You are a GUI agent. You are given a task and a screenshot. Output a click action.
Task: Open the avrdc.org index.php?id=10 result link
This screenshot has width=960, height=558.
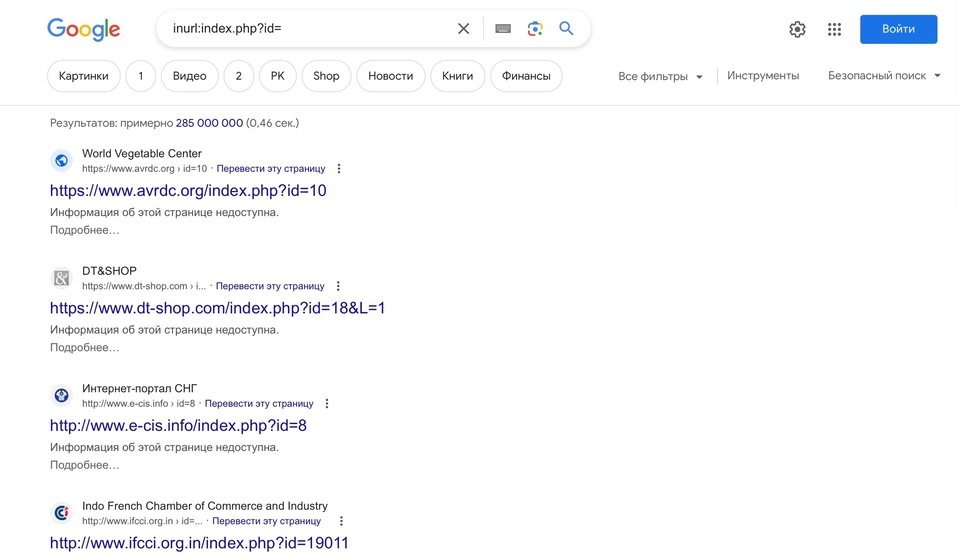pyautogui.click(x=188, y=190)
